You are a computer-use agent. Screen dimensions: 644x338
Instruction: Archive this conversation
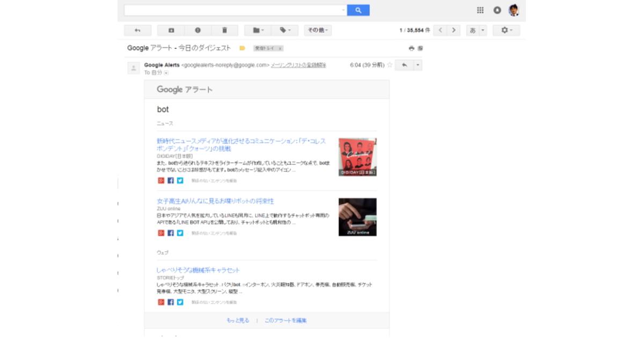(171, 31)
